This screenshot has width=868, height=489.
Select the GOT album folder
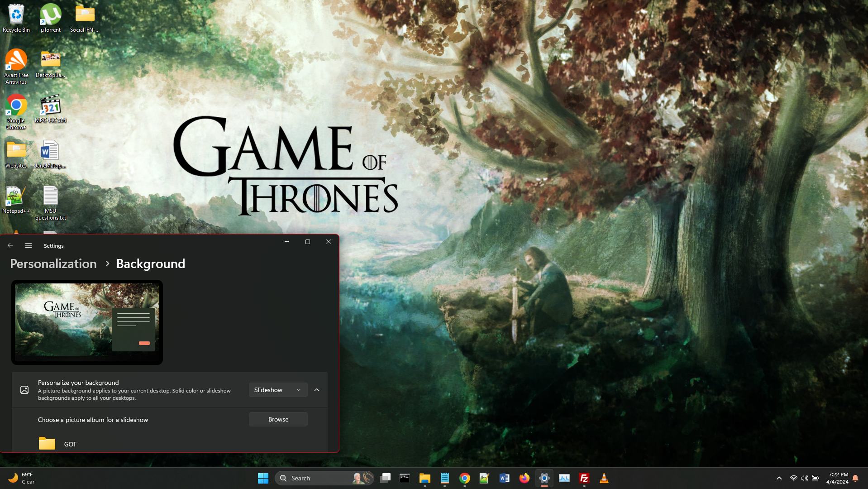pos(57,444)
